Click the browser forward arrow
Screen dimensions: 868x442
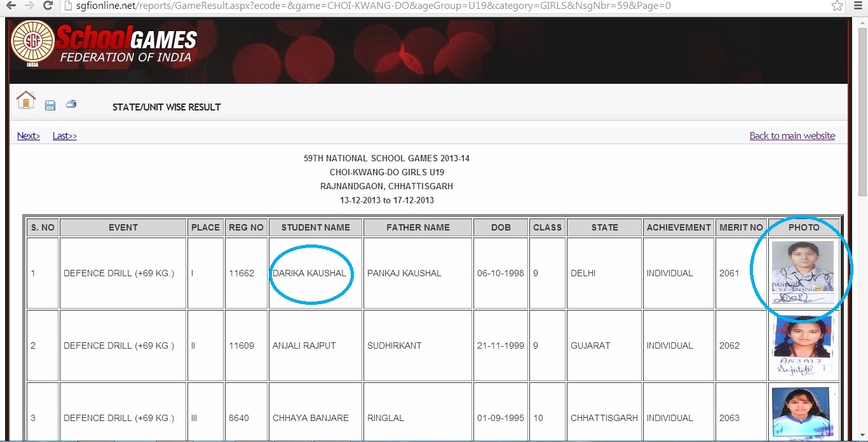(29, 6)
